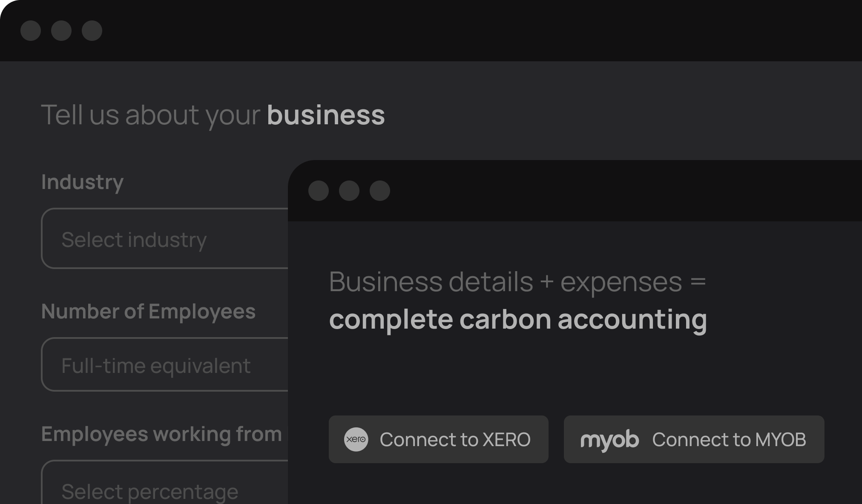Click the 'Tell us about your business' heading

tap(213, 115)
